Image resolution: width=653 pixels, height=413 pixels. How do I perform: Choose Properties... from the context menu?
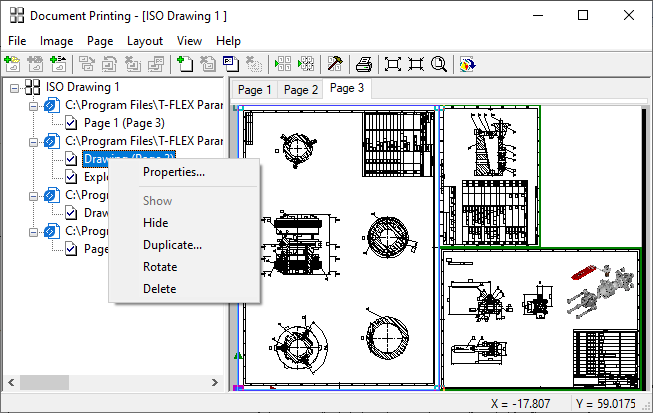[x=174, y=172]
